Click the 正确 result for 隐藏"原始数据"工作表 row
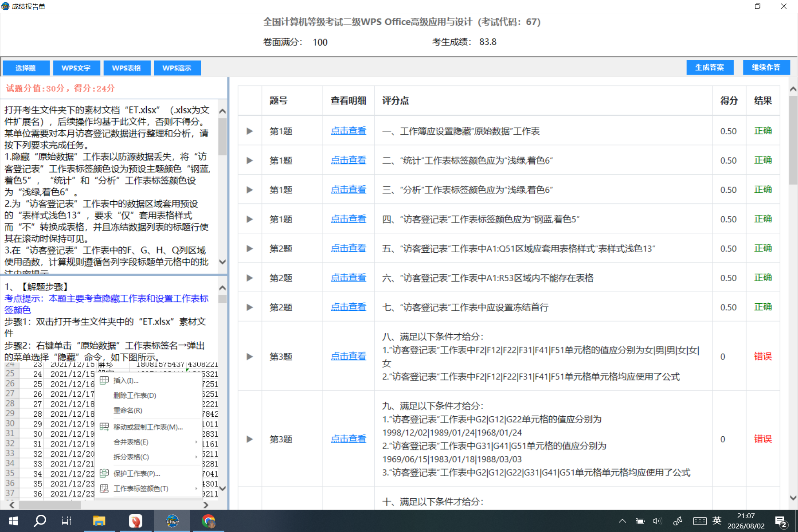The height and width of the screenshot is (532, 798). 763,131
